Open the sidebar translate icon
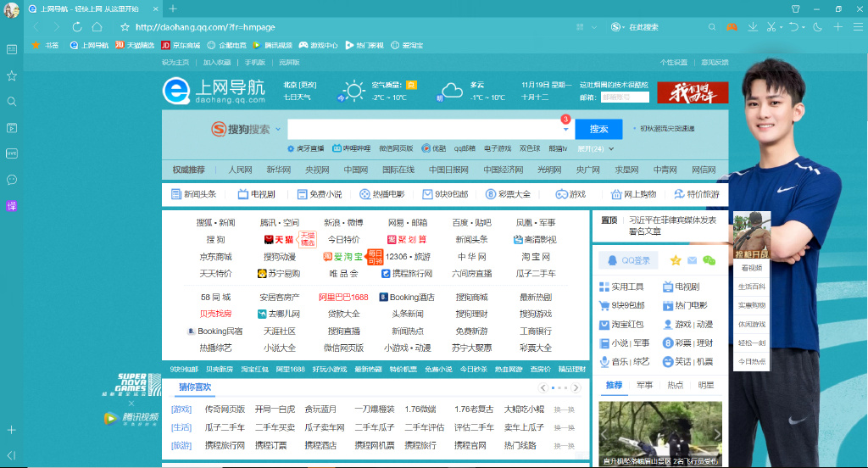 pyautogui.click(x=12, y=206)
